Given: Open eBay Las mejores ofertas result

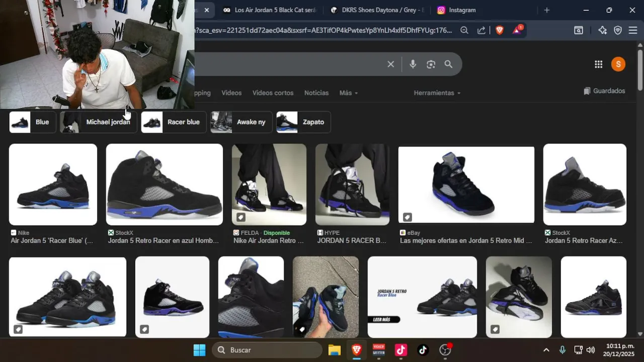Looking at the screenshot, I should (466, 241).
